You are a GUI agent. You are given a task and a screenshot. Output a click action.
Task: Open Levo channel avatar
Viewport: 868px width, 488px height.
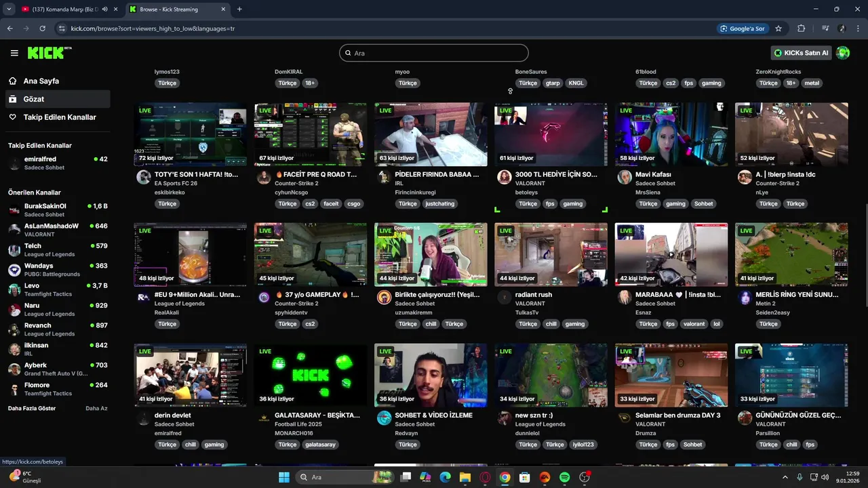14,289
